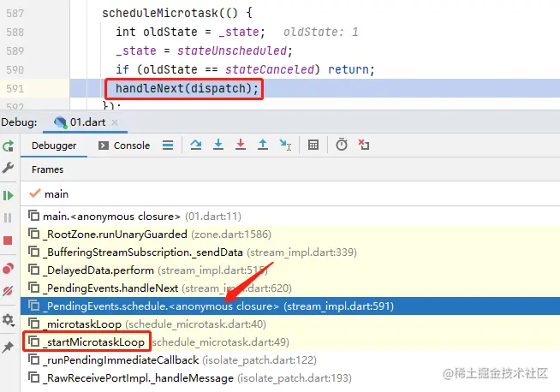560x392 pixels.
Task: Click line number 590 in gutter
Action: point(15,69)
